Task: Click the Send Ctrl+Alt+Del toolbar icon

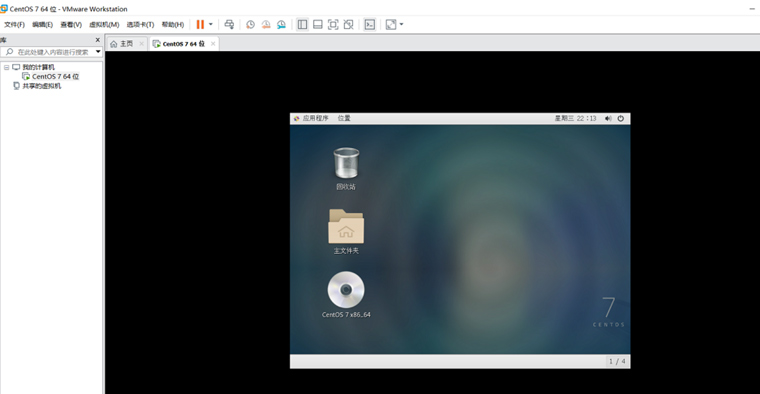Action: [229, 24]
